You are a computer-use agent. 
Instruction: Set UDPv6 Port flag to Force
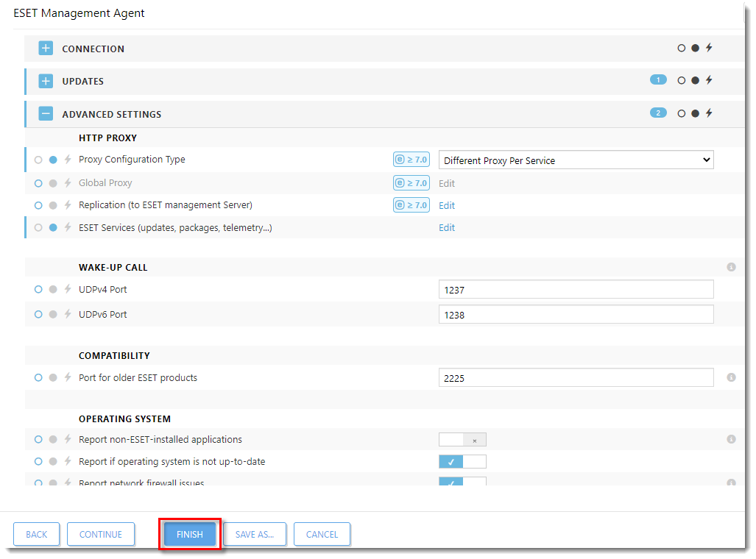[68, 314]
